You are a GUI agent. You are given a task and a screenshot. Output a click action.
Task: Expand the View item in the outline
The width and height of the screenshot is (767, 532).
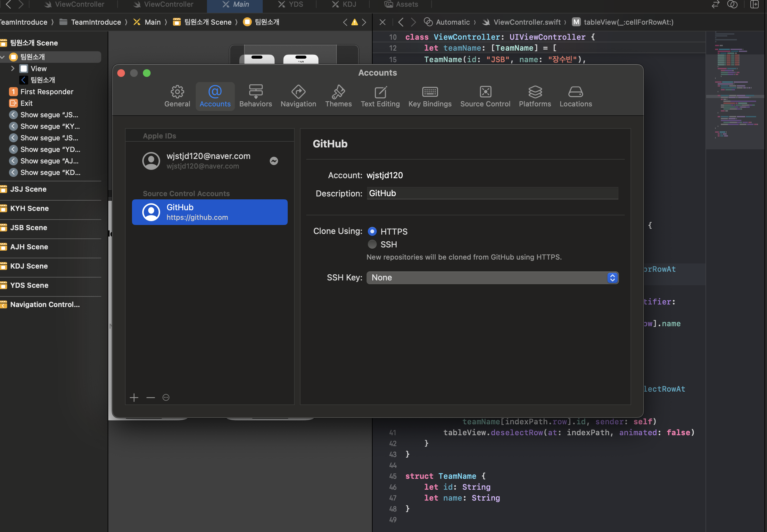coord(13,68)
